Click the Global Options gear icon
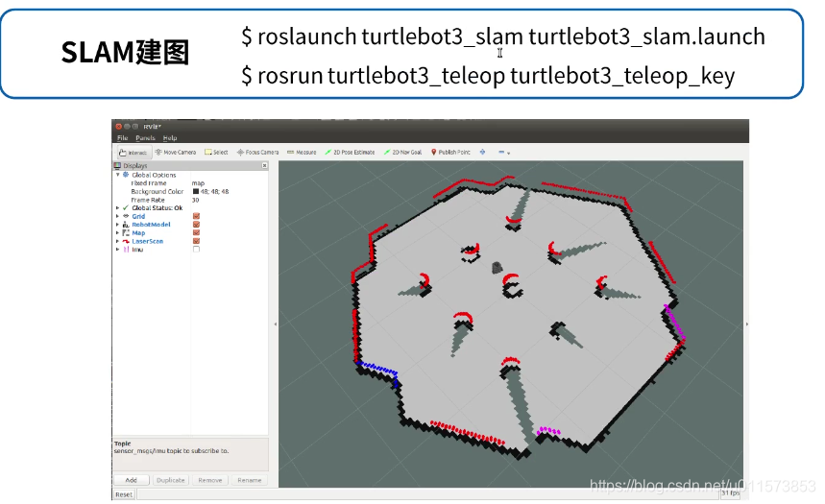This screenshot has width=825, height=504. pos(126,175)
